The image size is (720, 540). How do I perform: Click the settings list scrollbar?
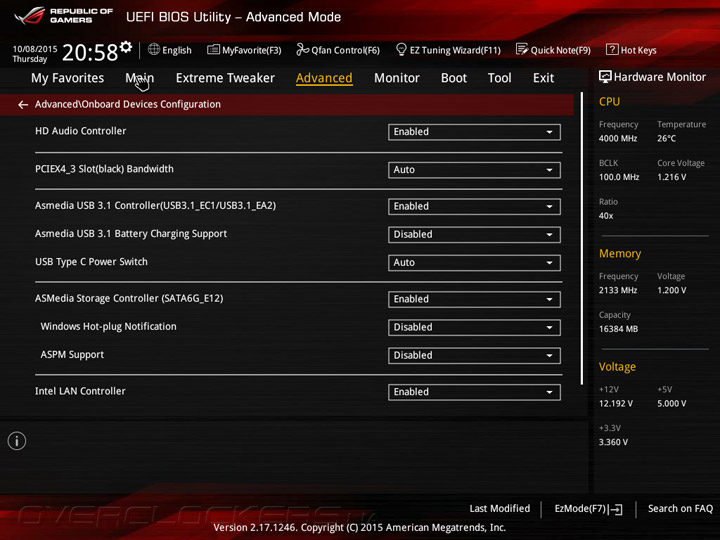pyautogui.click(x=582, y=238)
